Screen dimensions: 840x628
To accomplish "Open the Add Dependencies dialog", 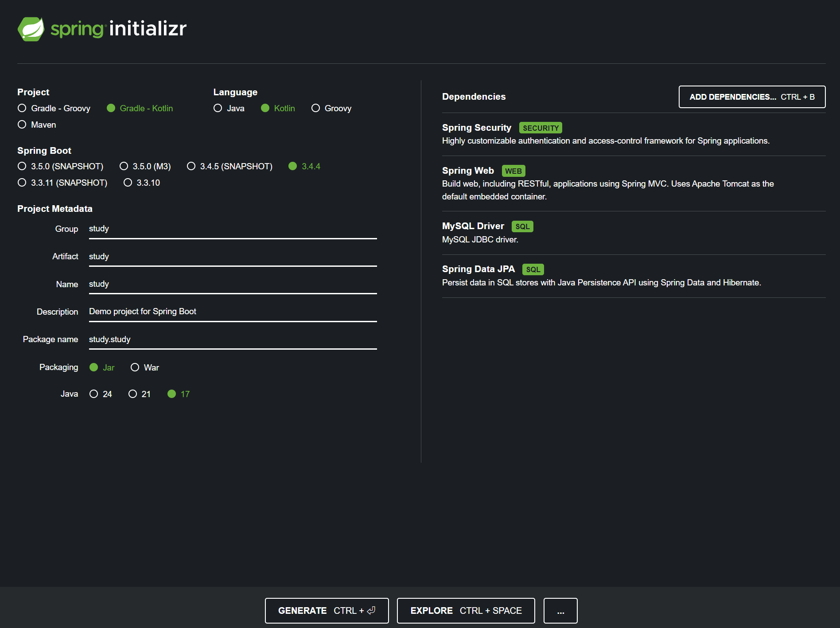I will pos(752,97).
